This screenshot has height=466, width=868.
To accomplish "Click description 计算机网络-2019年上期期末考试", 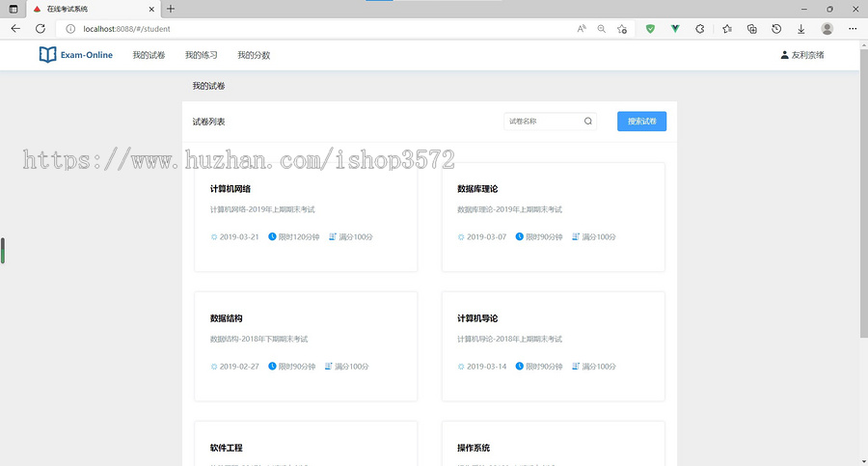I will pyautogui.click(x=262, y=209).
